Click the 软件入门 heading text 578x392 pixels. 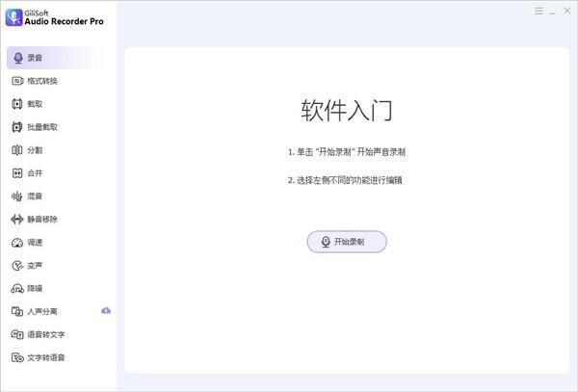[x=347, y=110]
